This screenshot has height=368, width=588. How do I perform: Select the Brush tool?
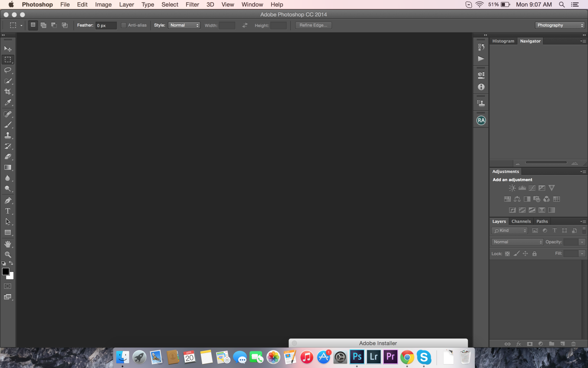click(8, 124)
